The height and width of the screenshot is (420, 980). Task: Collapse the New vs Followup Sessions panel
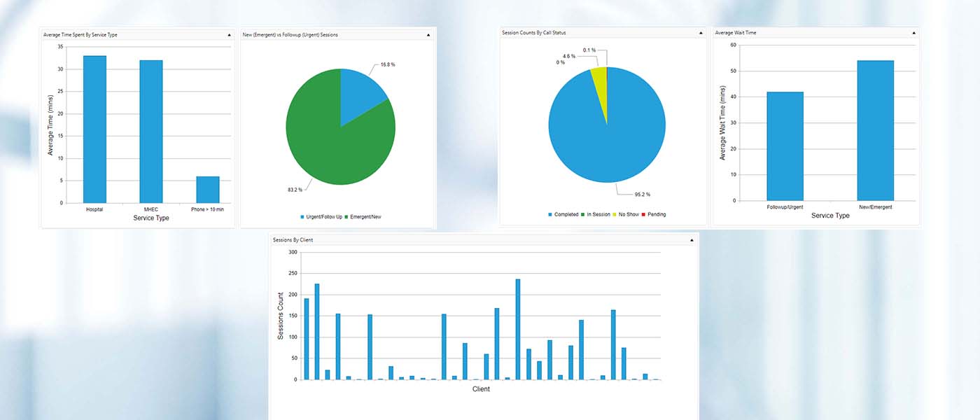point(428,34)
